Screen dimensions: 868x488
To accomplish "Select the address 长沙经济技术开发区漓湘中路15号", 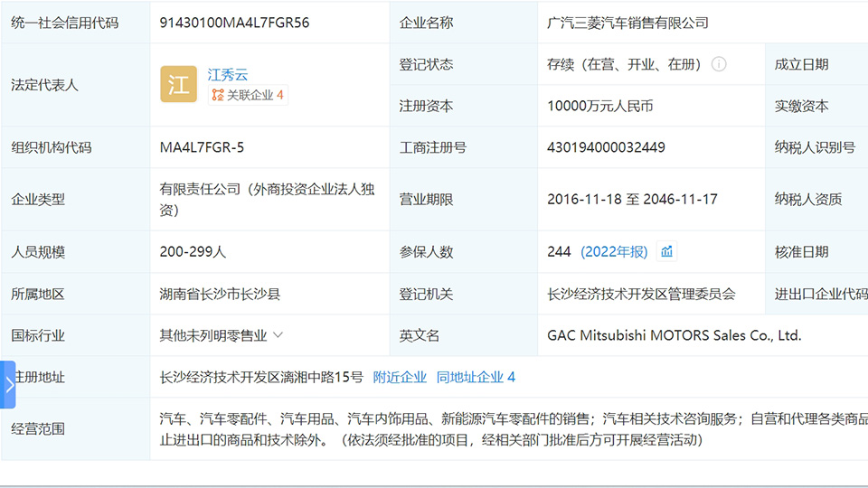I will (261, 378).
